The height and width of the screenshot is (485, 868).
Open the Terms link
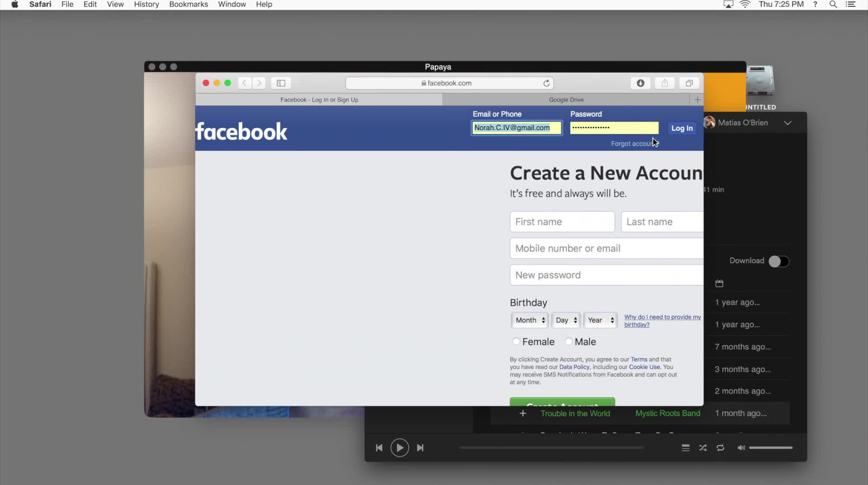[x=639, y=359]
